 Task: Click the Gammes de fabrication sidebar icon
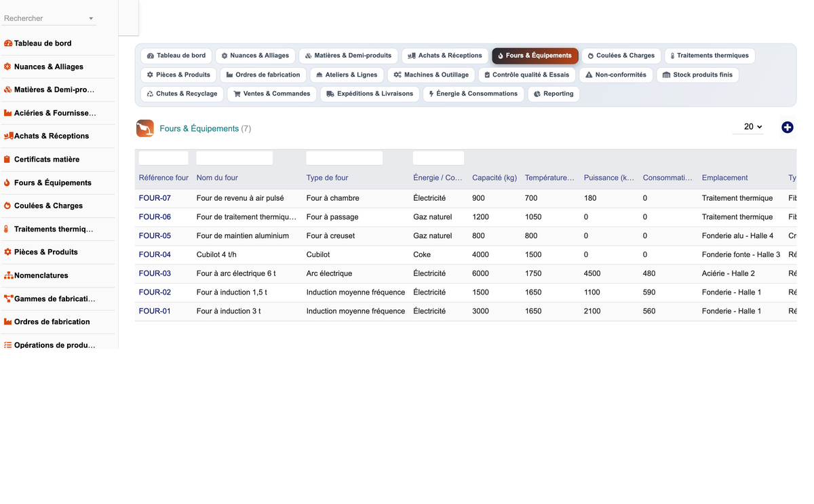pyautogui.click(x=8, y=298)
